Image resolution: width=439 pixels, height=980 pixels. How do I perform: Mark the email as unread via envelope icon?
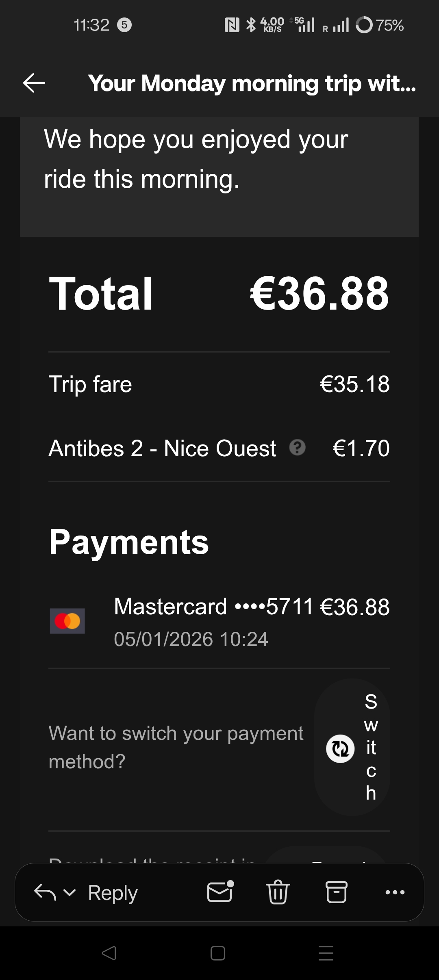220,892
